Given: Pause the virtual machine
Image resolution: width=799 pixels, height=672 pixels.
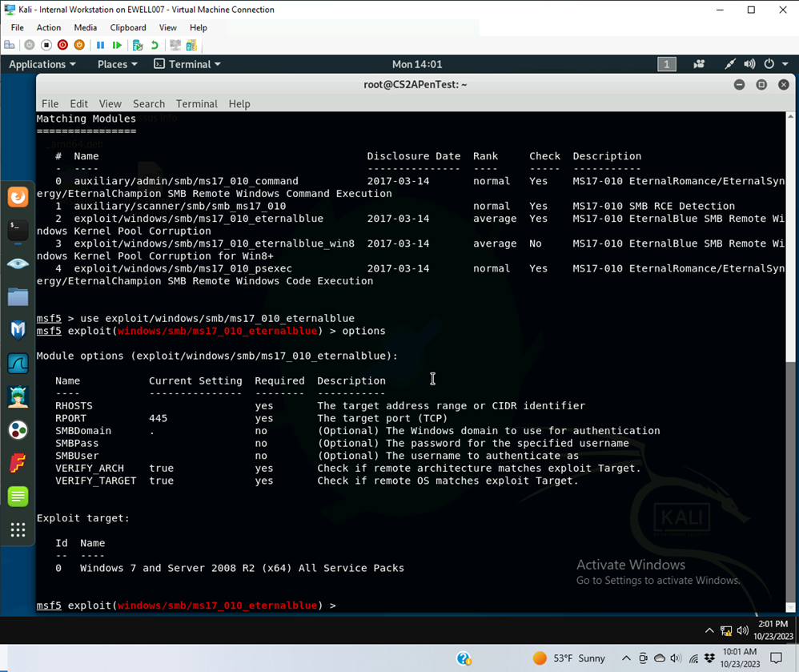Looking at the screenshot, I should click(100, 46).
